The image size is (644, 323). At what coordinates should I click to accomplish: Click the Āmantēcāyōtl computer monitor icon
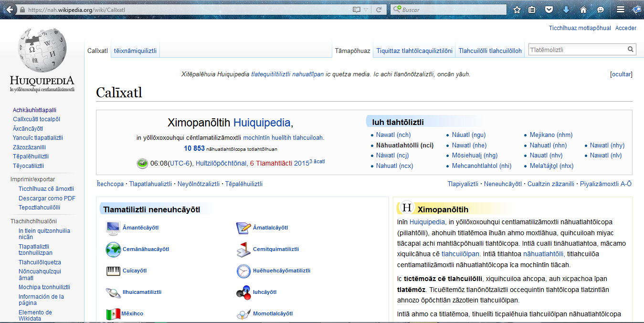[x=113, y=228]
